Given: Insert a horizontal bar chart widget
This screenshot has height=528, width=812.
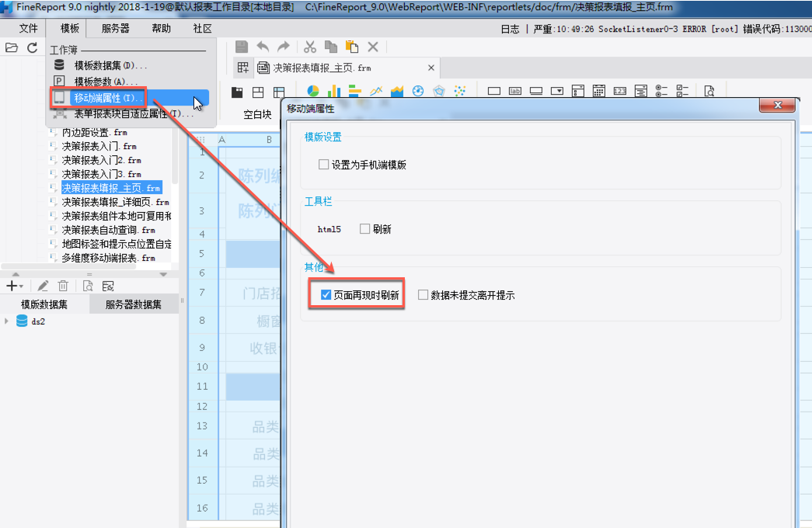Looking at the screenshot, I should pyautogui.click(x=355, y=91).
